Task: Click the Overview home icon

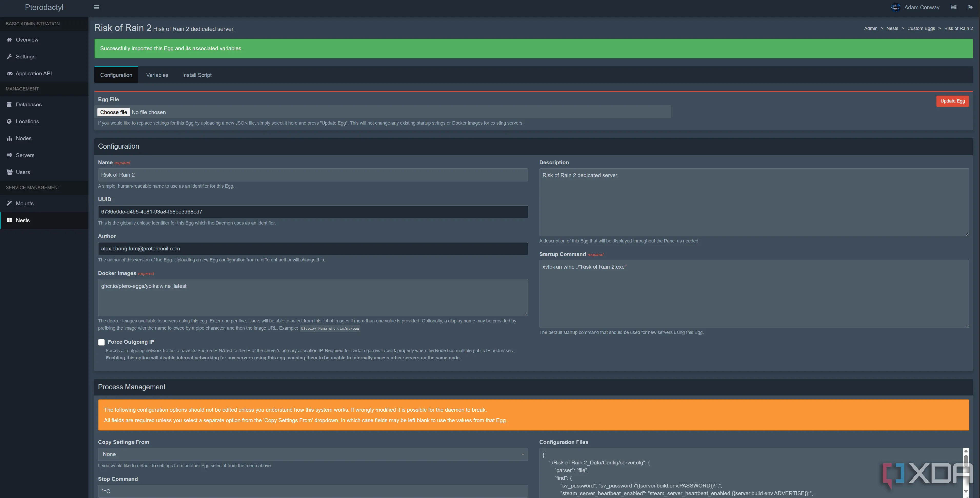Action: (x=9, y=39)
